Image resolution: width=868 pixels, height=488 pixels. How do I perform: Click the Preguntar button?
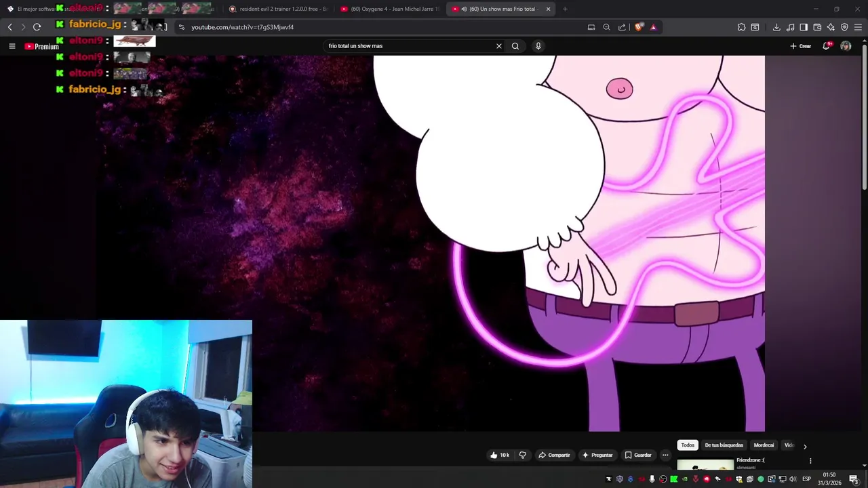(597, 455)
